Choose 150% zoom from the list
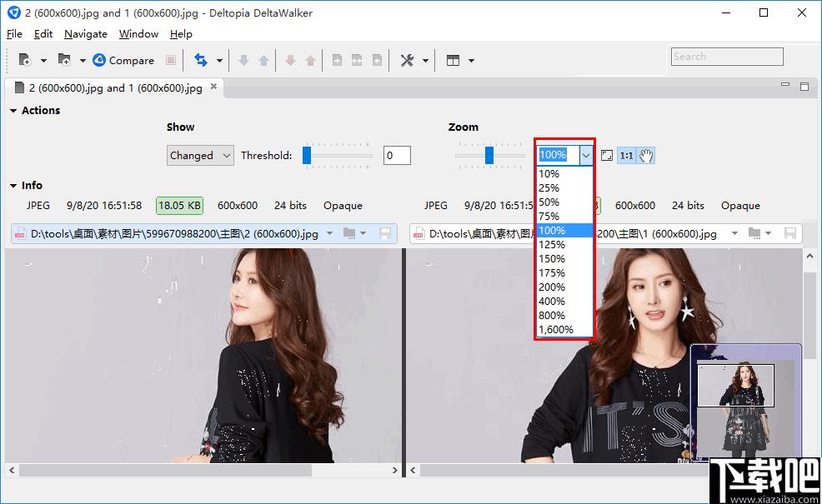822x504 pixels. tap(564, 259)
